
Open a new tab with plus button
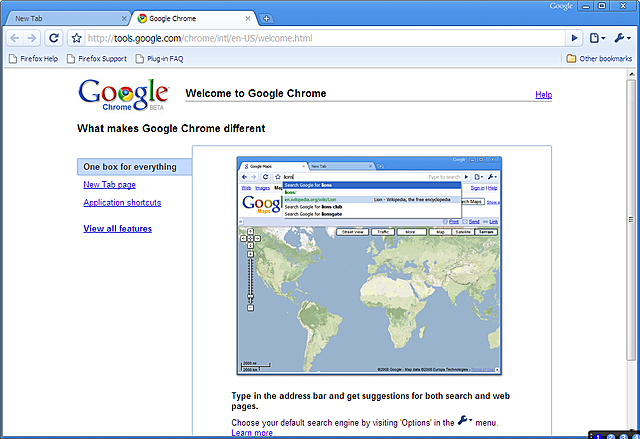pyautogui.click(x=266, y=18)
